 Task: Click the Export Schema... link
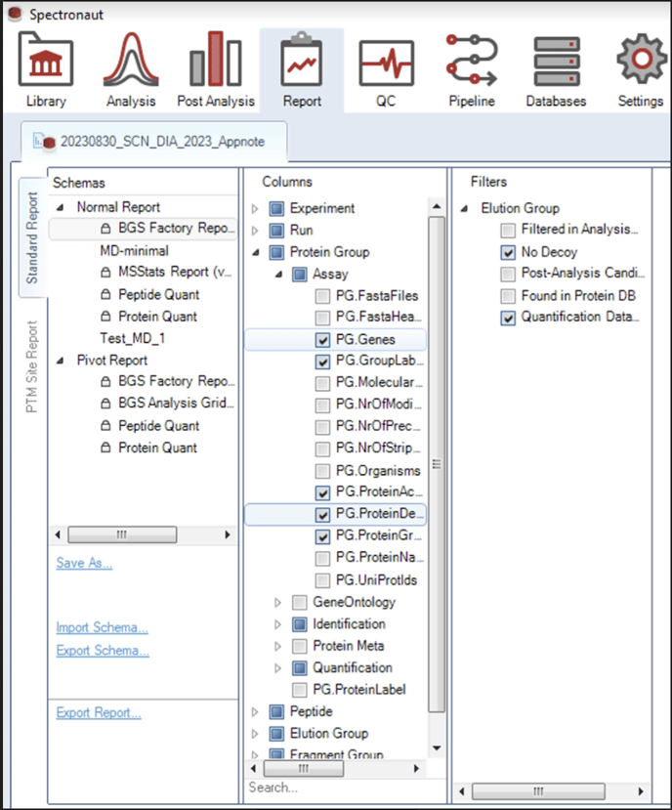[x=103, y=651]
